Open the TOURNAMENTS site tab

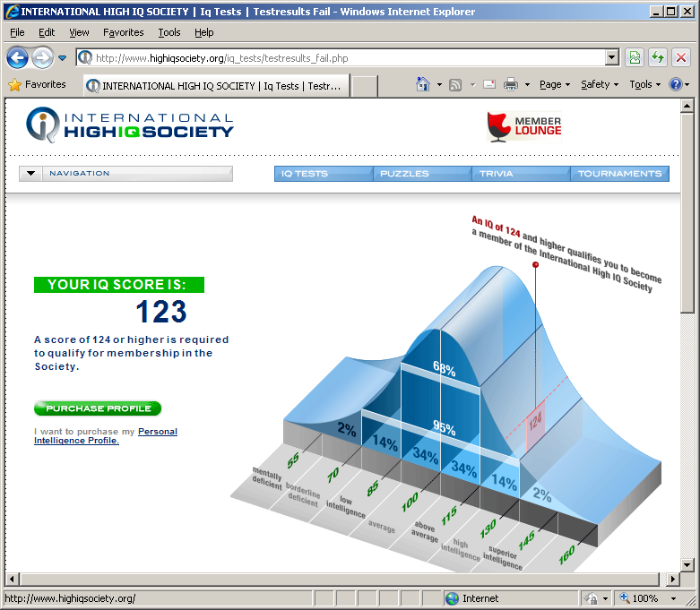620,174
